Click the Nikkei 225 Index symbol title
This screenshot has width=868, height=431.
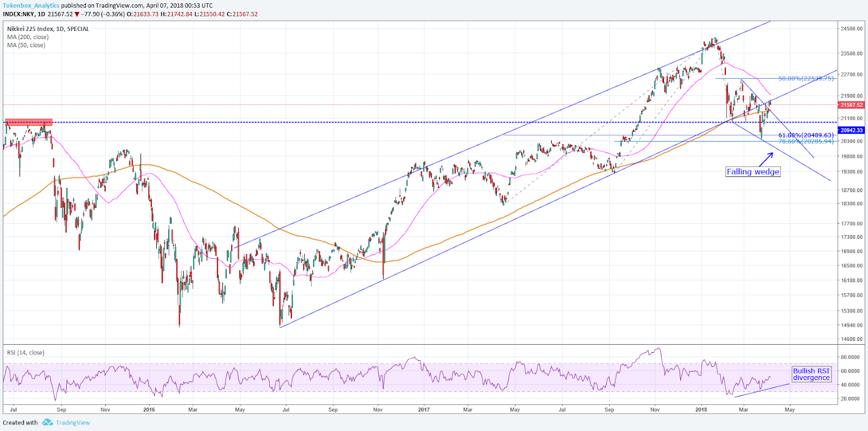tap(48, 29)
